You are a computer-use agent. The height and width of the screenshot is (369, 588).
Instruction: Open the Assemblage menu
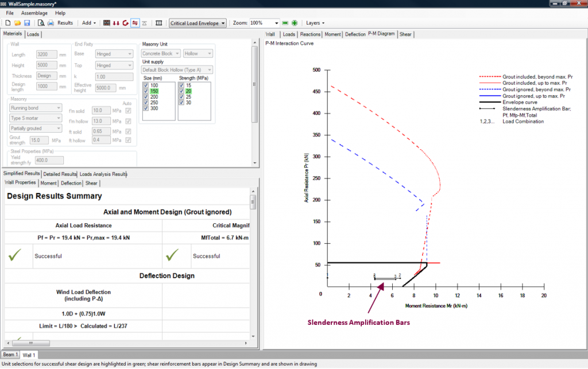pos(34,13)
